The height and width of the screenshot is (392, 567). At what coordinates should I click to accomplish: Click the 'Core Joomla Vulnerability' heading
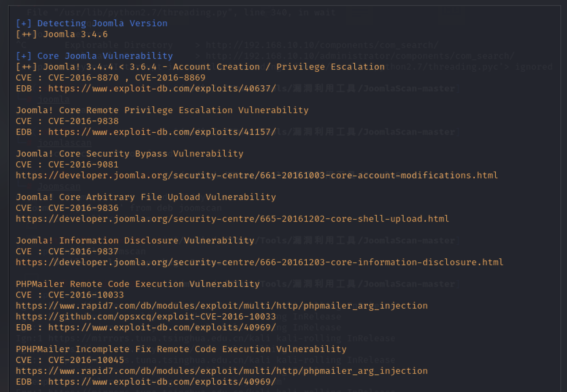tap(94, 56)
